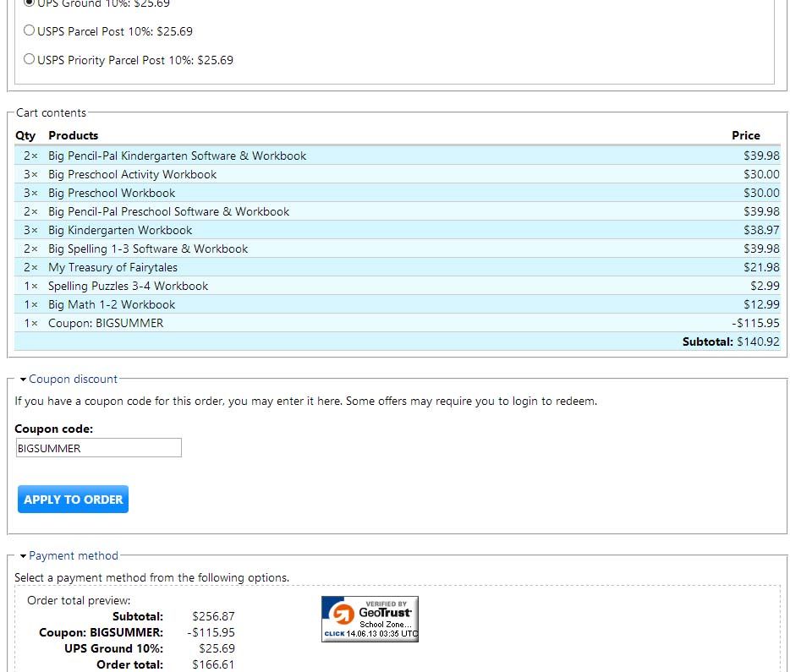Collapse the Payment method section

pos(73,556)
